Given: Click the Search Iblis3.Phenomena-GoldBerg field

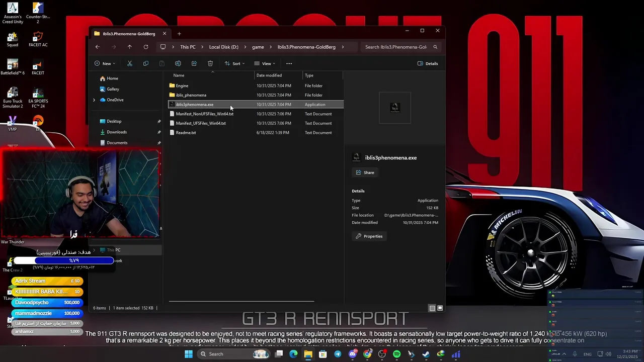Looking at the screenshot, I should pyautogui.click(x=401, y=47).
